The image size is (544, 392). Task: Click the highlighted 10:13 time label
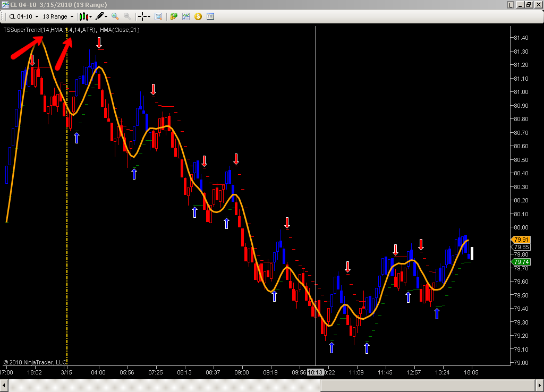pos(316,372)
